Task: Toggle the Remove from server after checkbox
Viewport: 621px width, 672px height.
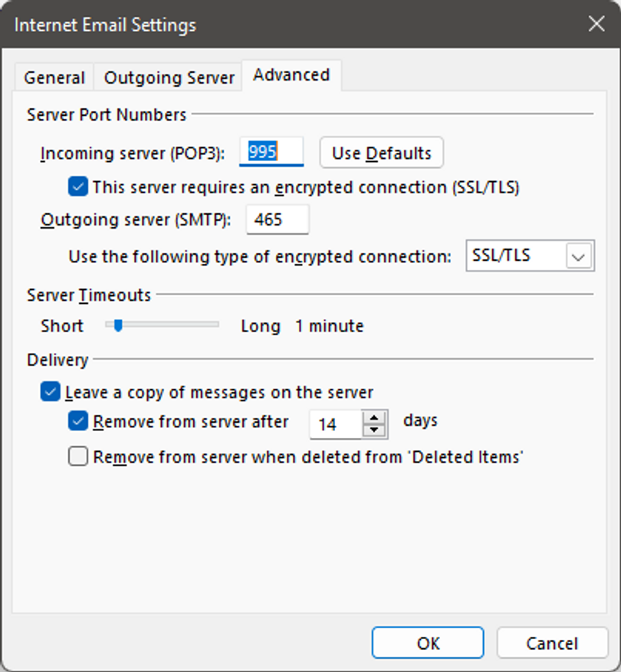Action: click(78, 421)
